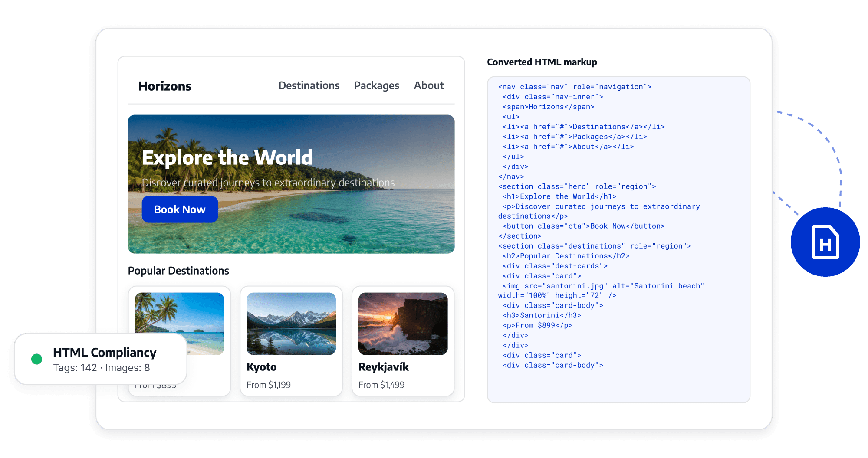This screenshot has width=868, height=458.
Task: Open the About nav link
Action: tap(429, 85)
